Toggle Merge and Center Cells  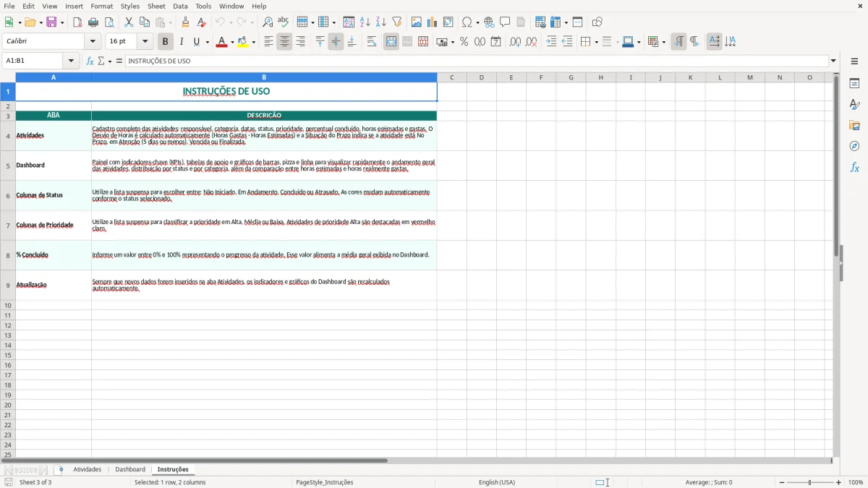tap(391, 42)
